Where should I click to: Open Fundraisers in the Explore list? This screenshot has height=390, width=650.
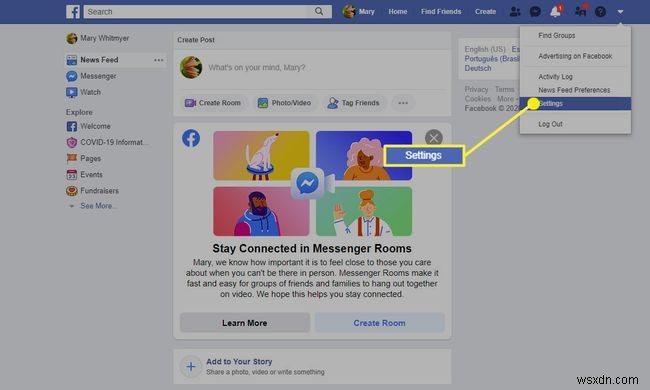99,191
